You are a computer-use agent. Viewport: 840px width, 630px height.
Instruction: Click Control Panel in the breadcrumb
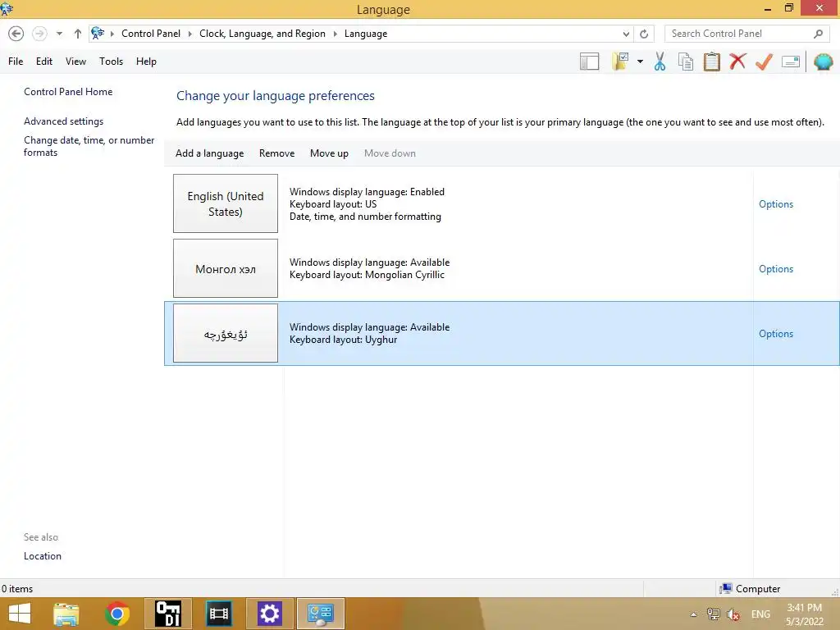151,34
